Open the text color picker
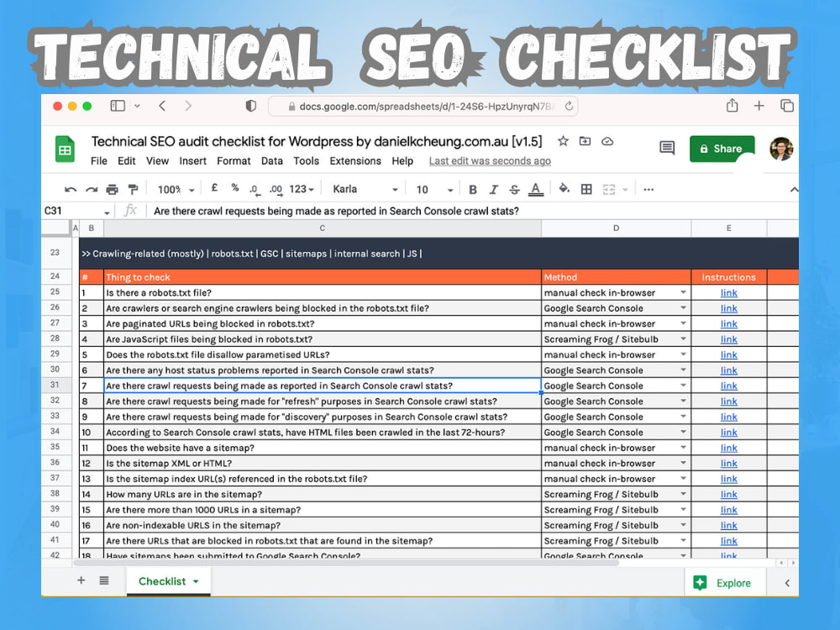Screen dimensions: 840x630 [x=536, y=190]
